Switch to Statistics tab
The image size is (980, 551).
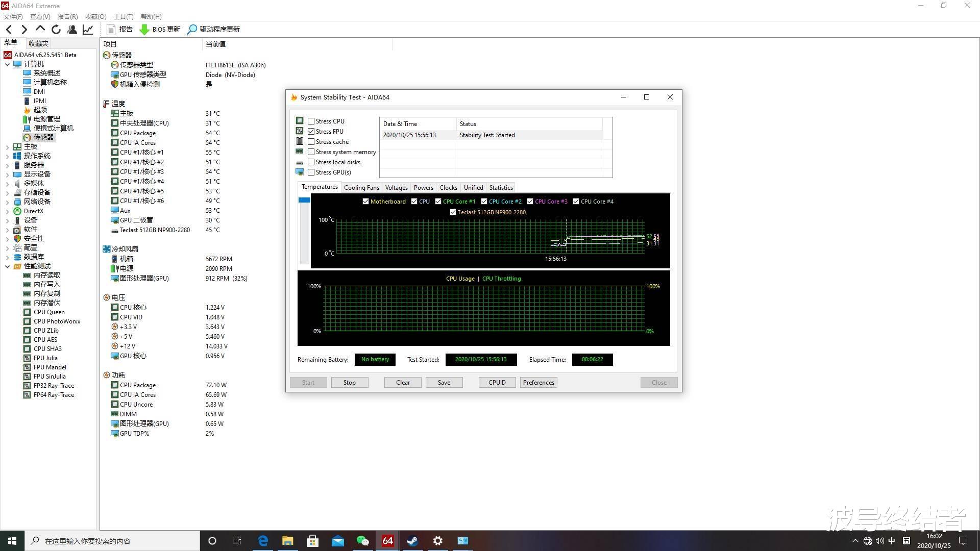click(x=501, y=188)
